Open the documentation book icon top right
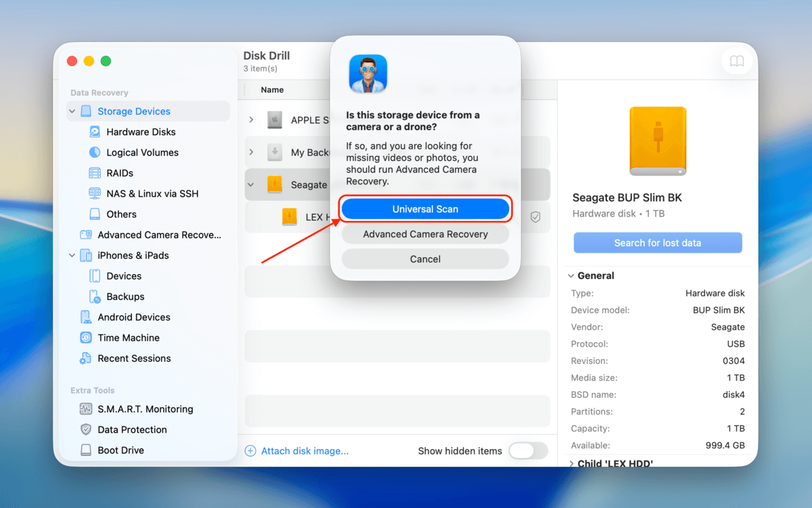 tap(736, 61)
